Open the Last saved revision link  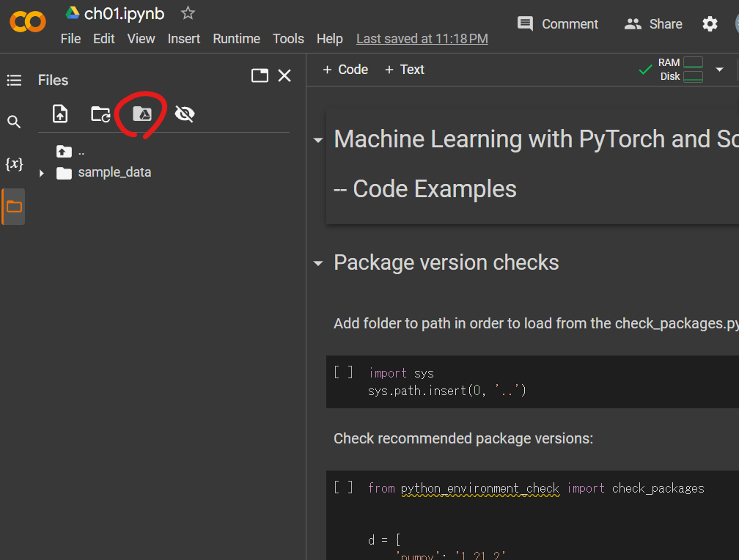click(x=422, y=38)
